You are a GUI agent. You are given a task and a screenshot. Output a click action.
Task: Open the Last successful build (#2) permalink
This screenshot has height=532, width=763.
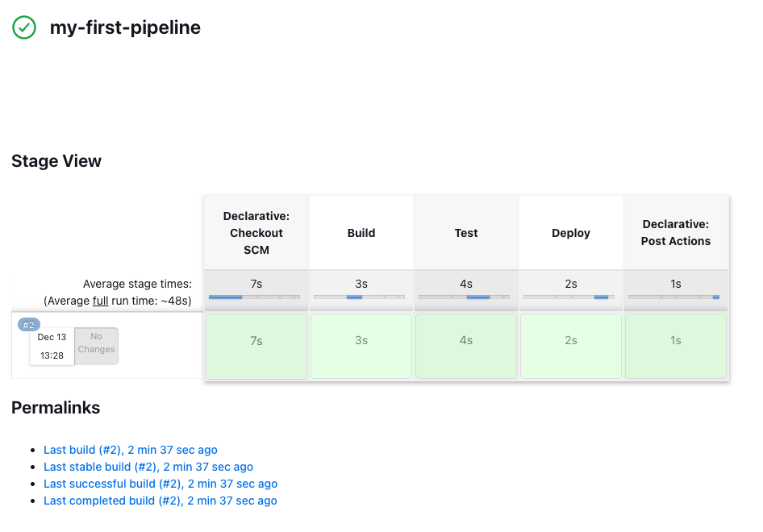coord(161,484)
